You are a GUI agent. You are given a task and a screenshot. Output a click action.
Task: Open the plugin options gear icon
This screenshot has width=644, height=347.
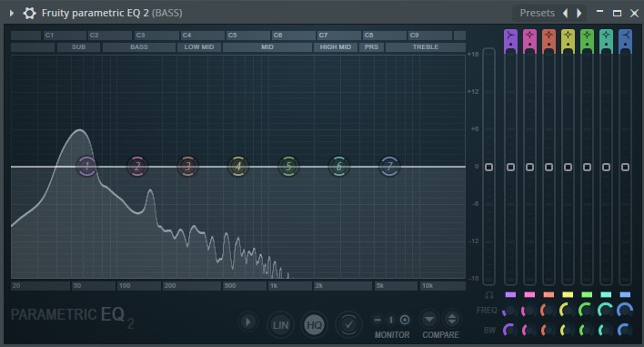[x=29, y=13]
